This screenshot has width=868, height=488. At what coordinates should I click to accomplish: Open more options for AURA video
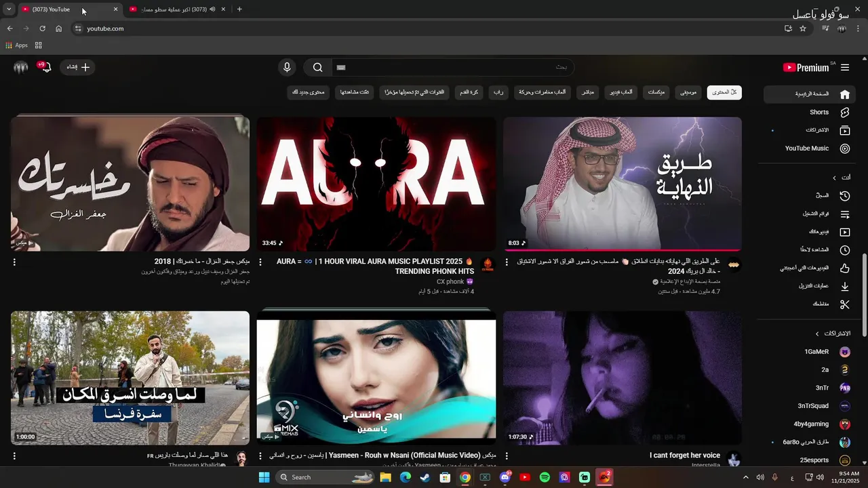tap(260, 262)
